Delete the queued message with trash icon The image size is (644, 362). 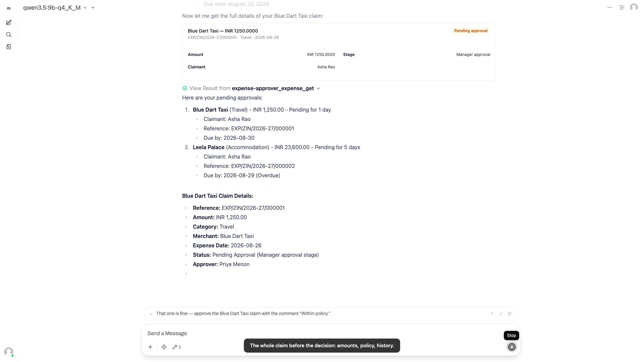coord(509,314)
